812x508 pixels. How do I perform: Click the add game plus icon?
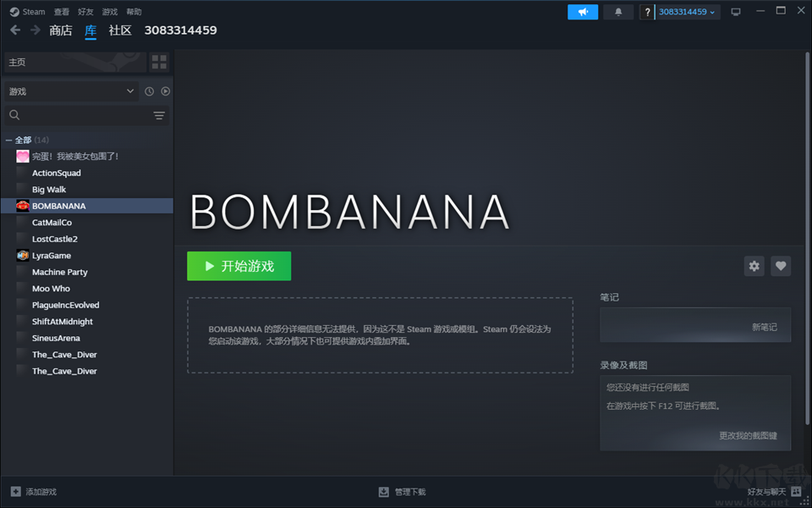point(16,491)
